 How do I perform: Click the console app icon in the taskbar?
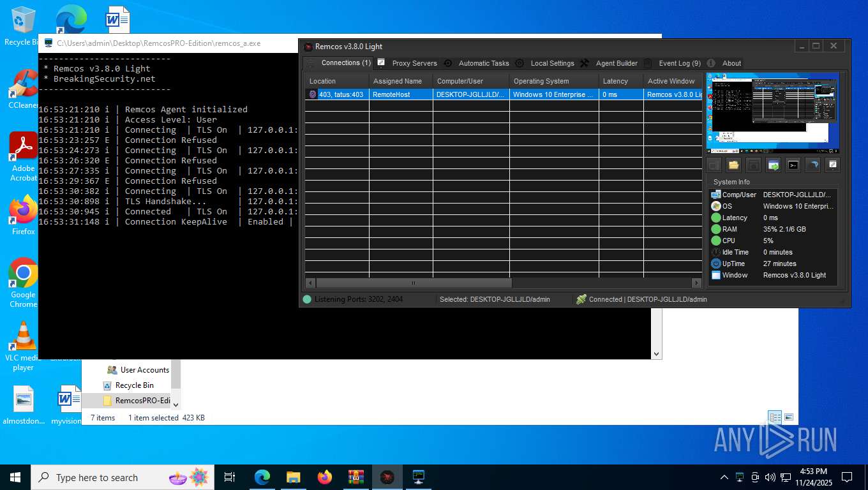pyautogui.click(x=418, y=477)
